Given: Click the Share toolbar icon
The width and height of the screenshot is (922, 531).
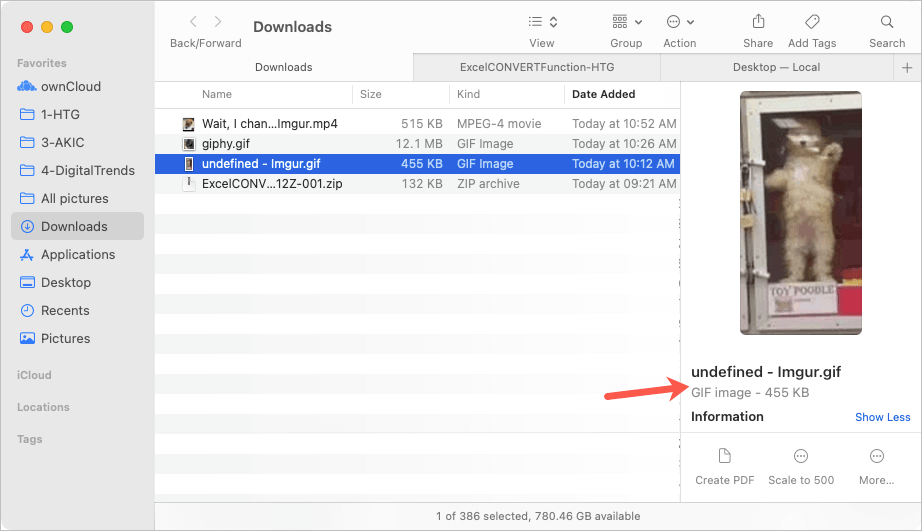Looking at the screenshot, I should [758, 22].
